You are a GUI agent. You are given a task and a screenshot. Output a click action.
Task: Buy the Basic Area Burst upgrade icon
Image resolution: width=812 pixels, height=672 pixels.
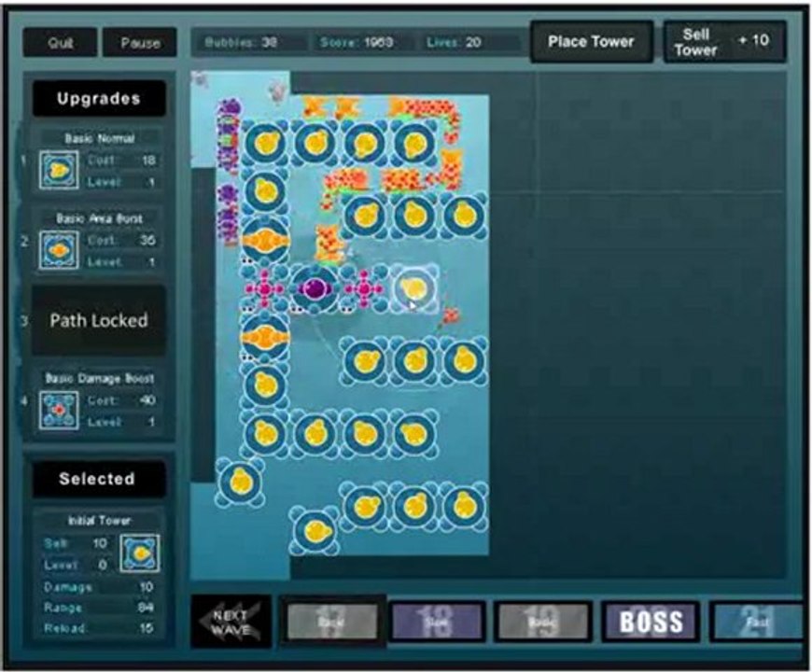(59, 250)
